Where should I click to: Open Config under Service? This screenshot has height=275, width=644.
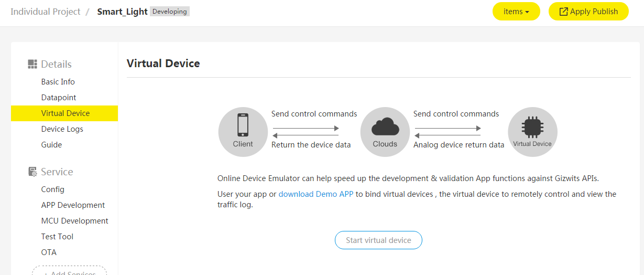pyautogui.click(x=53, y=189)
